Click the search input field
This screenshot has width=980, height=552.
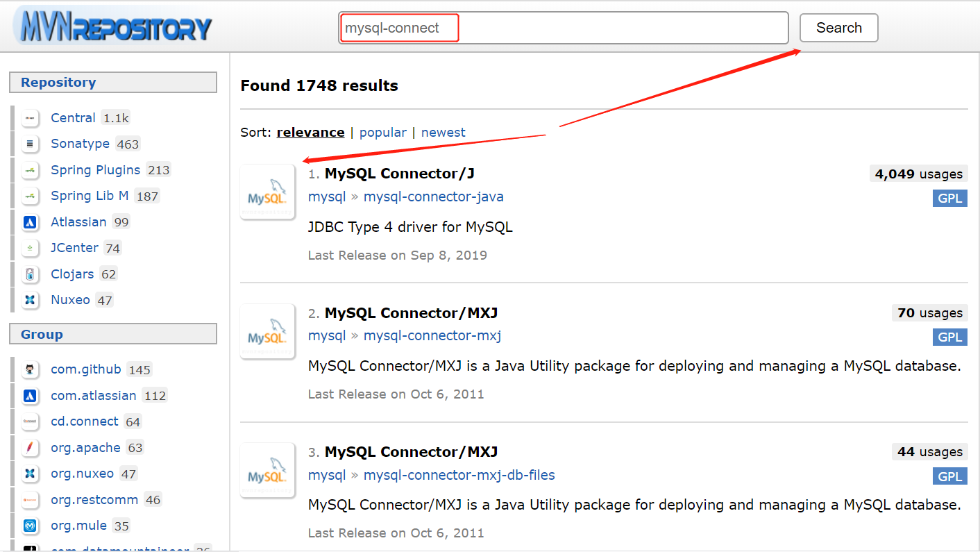(x=564, y=28)
